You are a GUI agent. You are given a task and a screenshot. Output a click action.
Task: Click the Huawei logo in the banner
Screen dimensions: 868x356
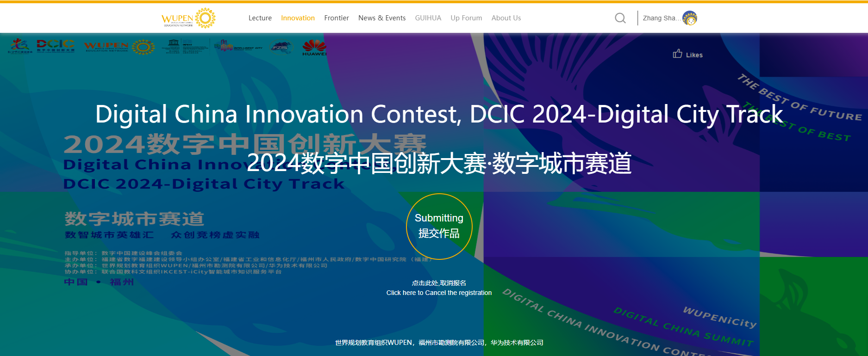point(314,47)
